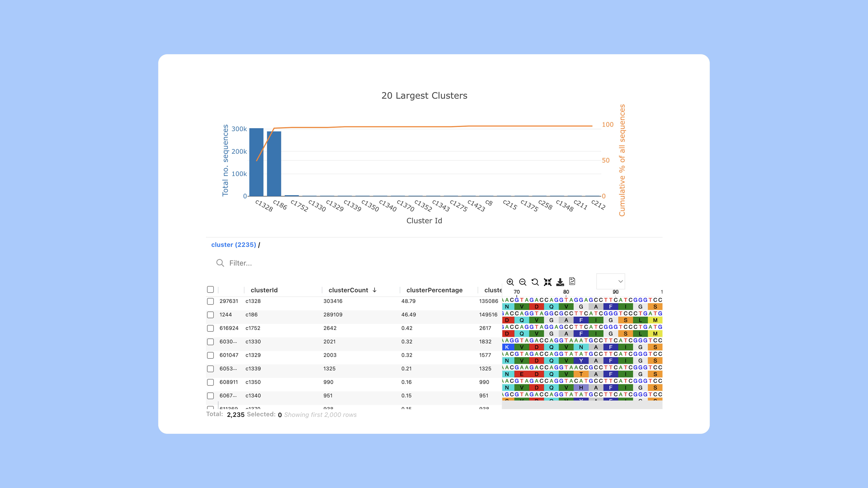Click the magnifier icon beside Filter
868x488 pixels.
(x=220, y=263)
